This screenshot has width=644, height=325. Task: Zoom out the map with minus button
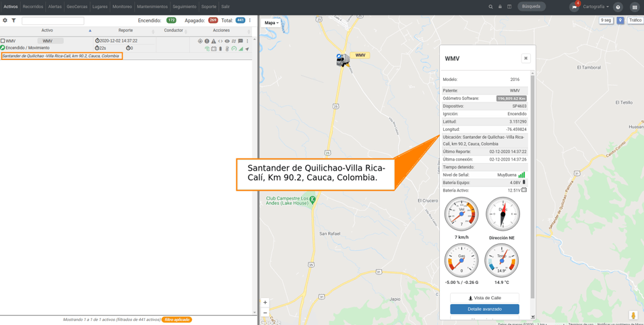265,313
